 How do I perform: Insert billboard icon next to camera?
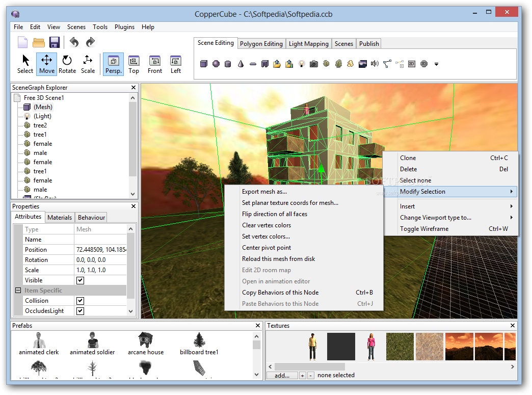[x=326, y=64]
